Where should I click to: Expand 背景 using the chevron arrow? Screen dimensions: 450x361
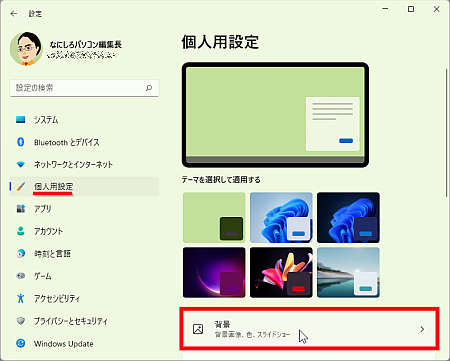[422, 329]
